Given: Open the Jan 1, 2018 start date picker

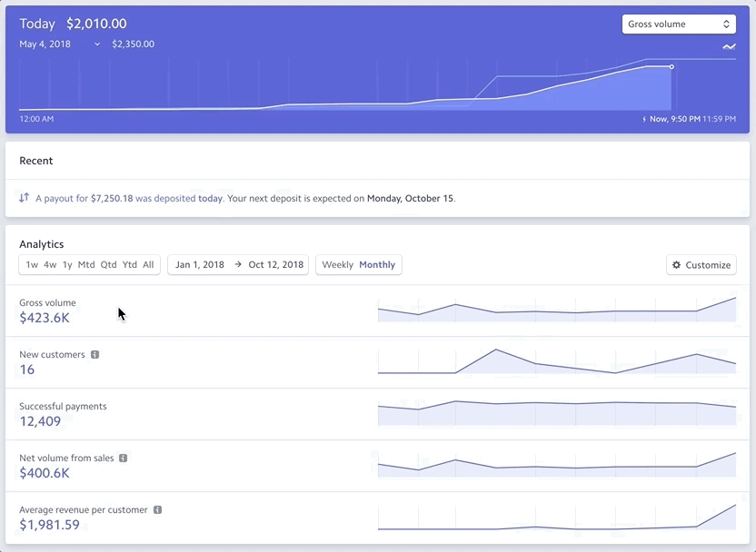Looking at the screenshot, I should pos(199,265).
